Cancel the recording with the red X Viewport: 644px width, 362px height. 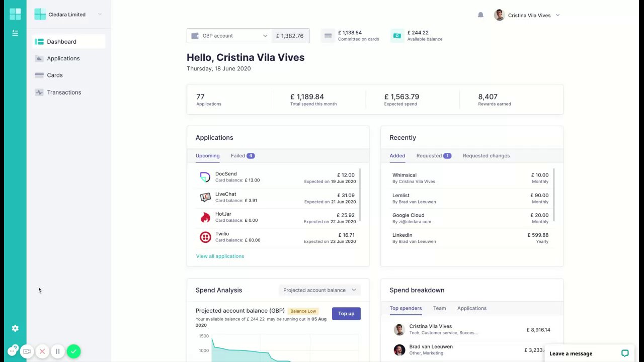[42, 351]
